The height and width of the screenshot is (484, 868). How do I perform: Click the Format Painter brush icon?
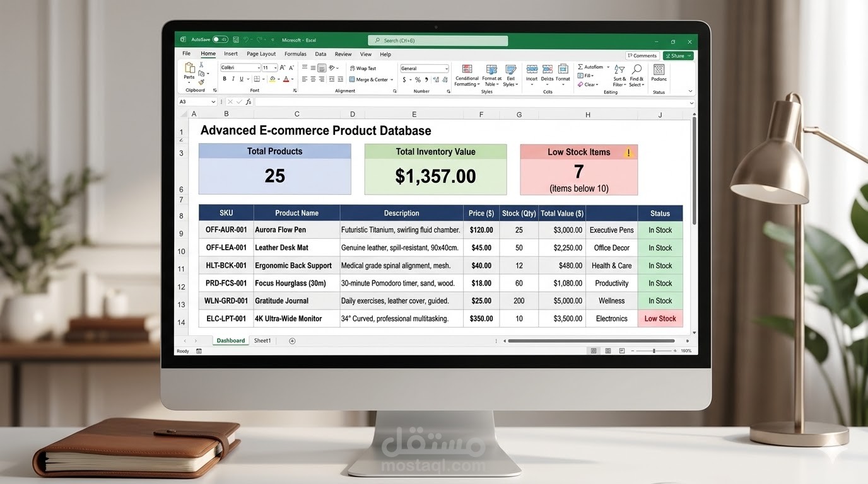(201, 82)
